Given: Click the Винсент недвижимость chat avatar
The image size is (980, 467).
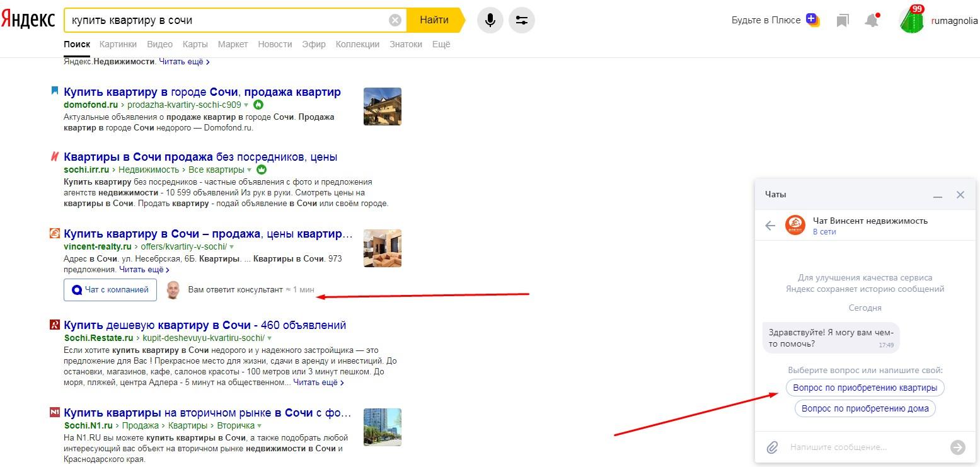Looking at the screenshot, I should point(795,226).
